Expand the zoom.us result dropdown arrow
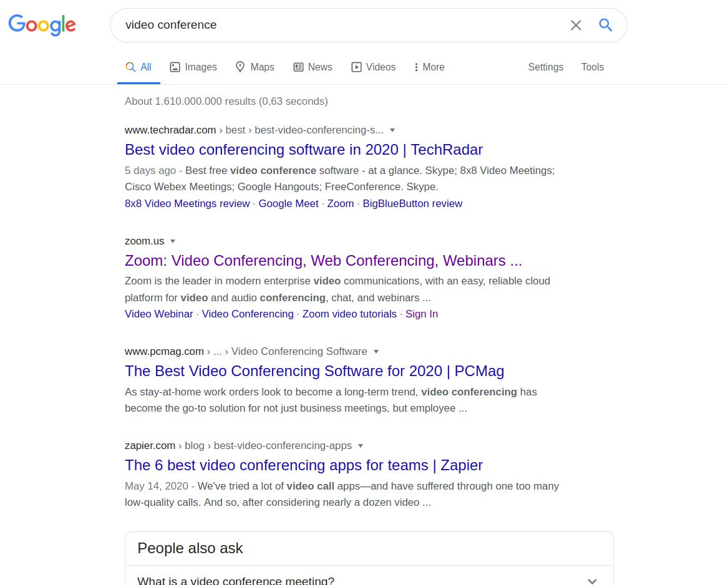This screenshot has width=728, height=585. pyautogui.click(x=173, y=241)
